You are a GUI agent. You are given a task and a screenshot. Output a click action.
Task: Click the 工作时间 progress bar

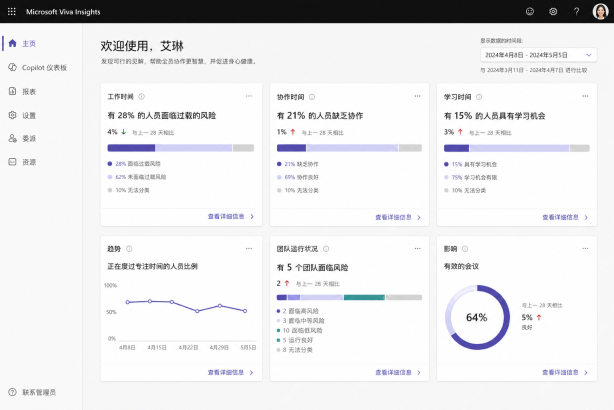(181, 148)
